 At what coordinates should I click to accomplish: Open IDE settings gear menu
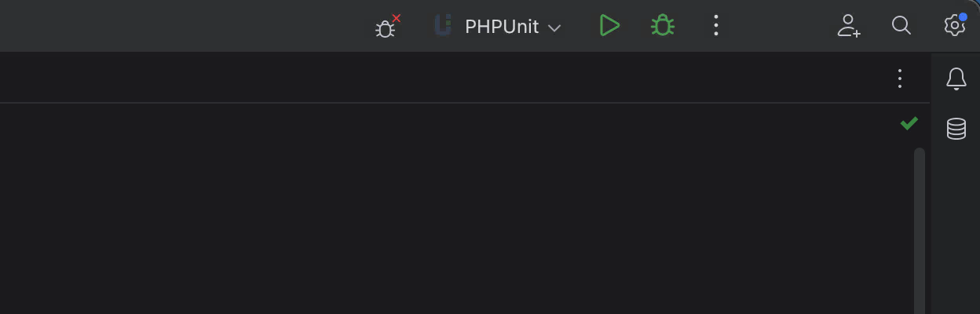tap(953, 26)
